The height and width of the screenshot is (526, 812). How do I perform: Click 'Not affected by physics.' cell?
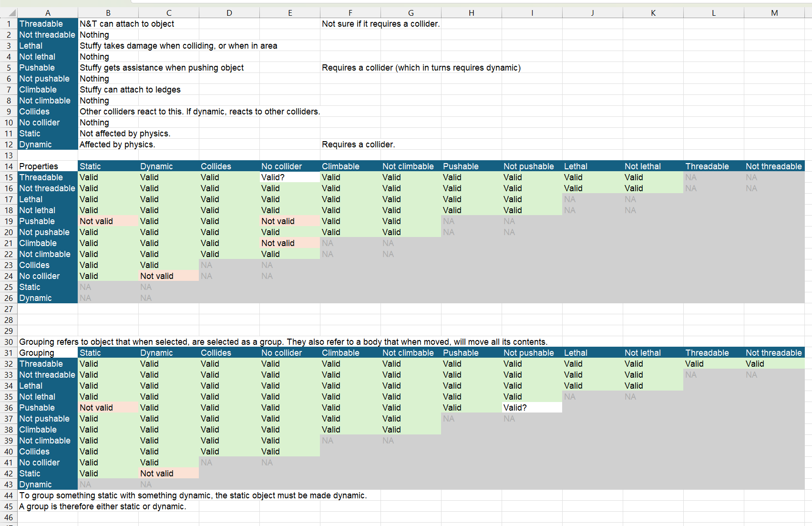click(125, 134)
